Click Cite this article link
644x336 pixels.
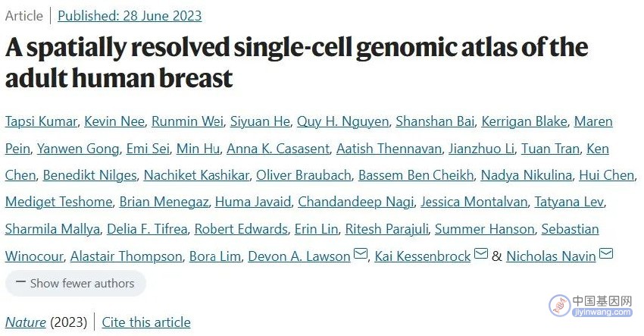[146, 322]
